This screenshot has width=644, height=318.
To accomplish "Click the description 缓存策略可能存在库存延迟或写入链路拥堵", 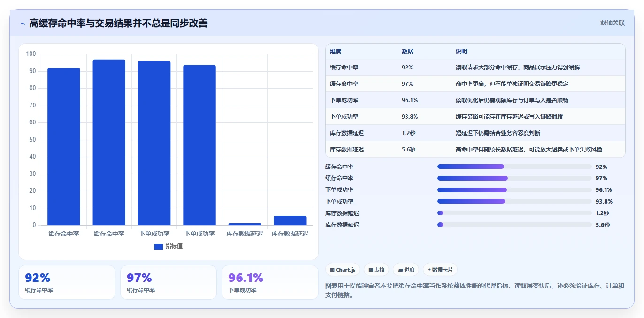I will coord(509,117).
